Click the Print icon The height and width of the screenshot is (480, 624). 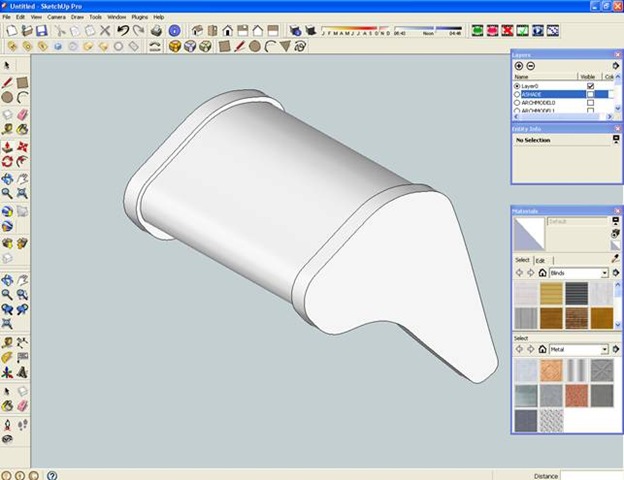155,31
